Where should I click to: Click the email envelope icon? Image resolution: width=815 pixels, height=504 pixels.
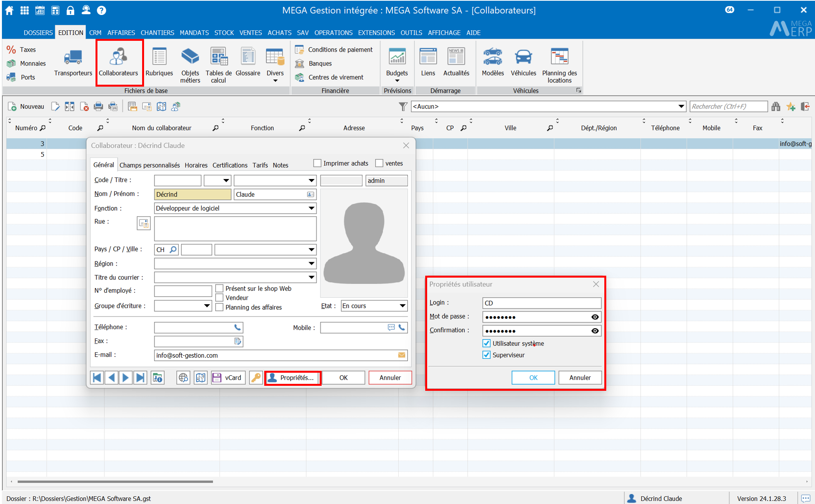[x=401, y=355]
